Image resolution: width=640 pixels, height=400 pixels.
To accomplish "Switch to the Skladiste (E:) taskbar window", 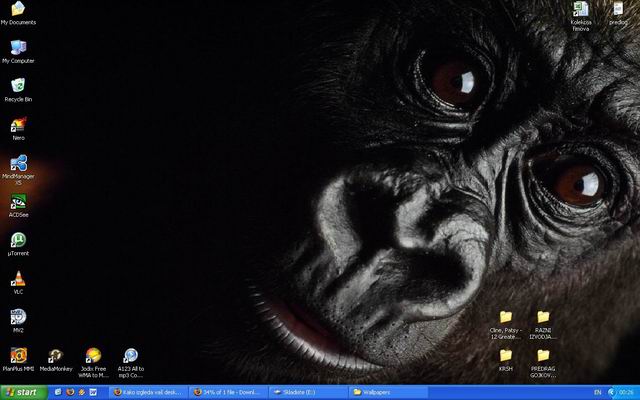I will point(308,392).
